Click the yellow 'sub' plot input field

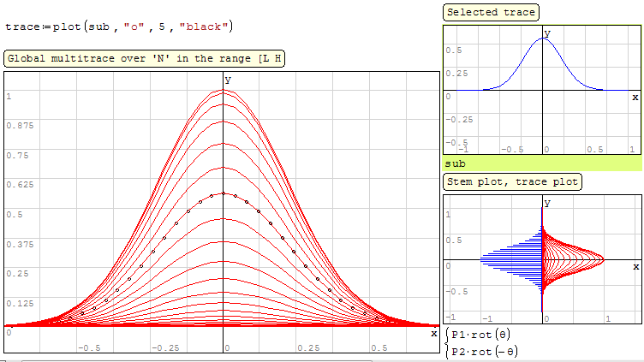pos(541,163)
